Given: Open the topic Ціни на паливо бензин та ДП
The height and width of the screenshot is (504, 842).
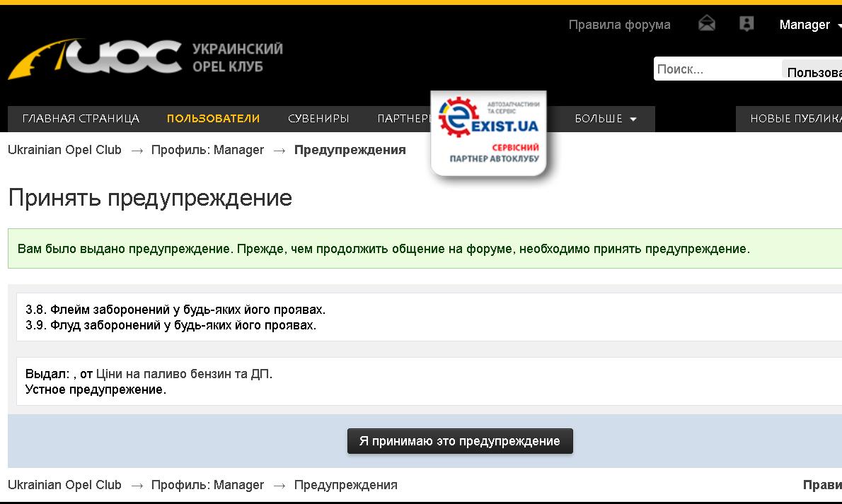Looking at the screenshot, I should pos(184,373).
